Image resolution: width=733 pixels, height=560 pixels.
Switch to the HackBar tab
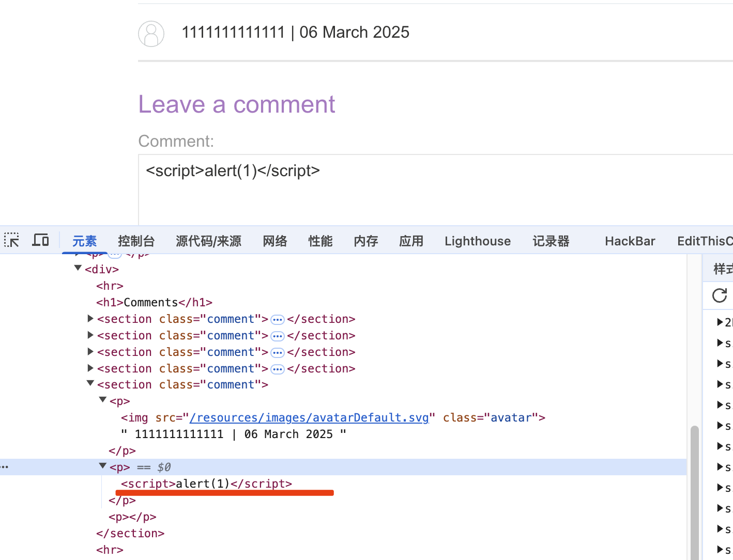click(x=630, y=241)
